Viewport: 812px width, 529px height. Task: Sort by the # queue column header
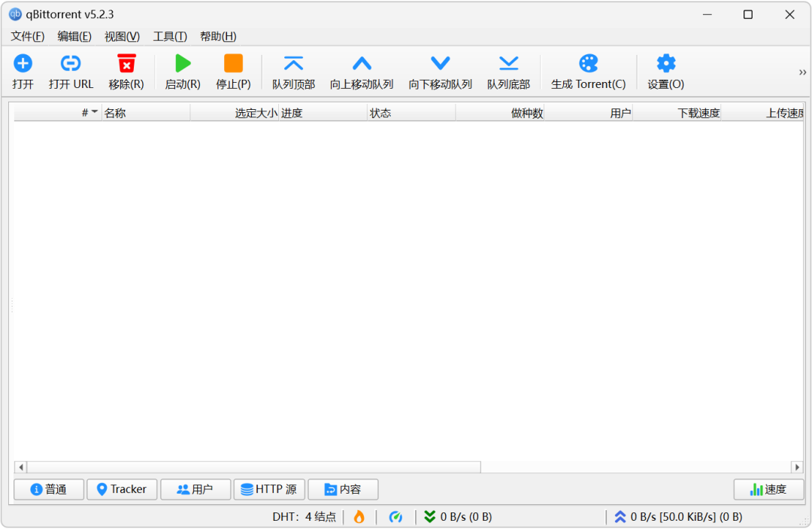pyautogui.click(x=57, y=113)
